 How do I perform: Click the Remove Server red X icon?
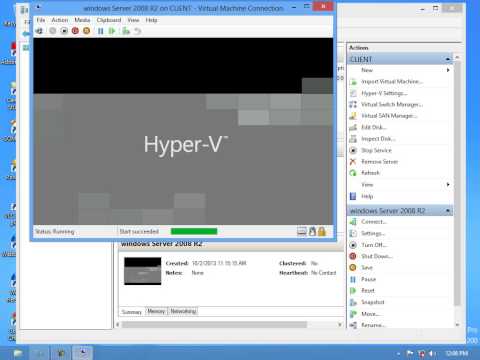pos(353,162)
